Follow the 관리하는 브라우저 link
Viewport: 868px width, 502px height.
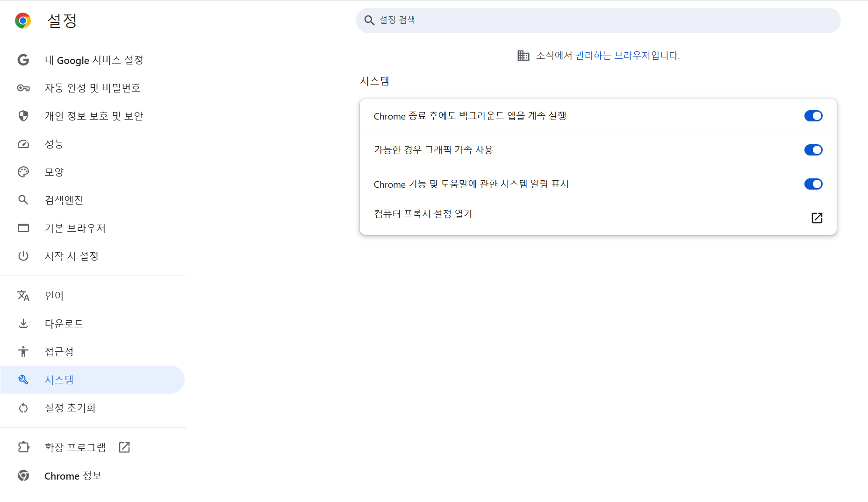(x=613, y=56)
